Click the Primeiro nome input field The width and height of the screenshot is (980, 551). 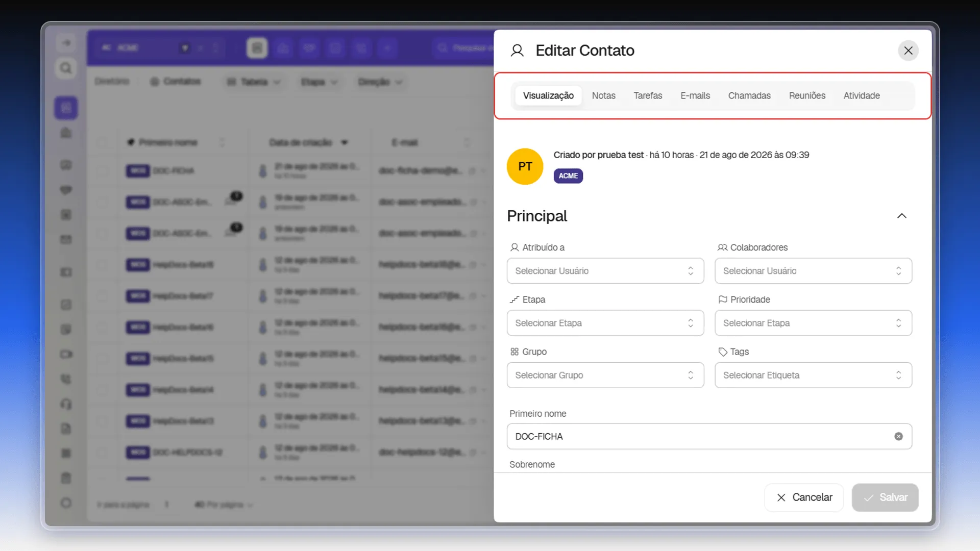(709, 436)
